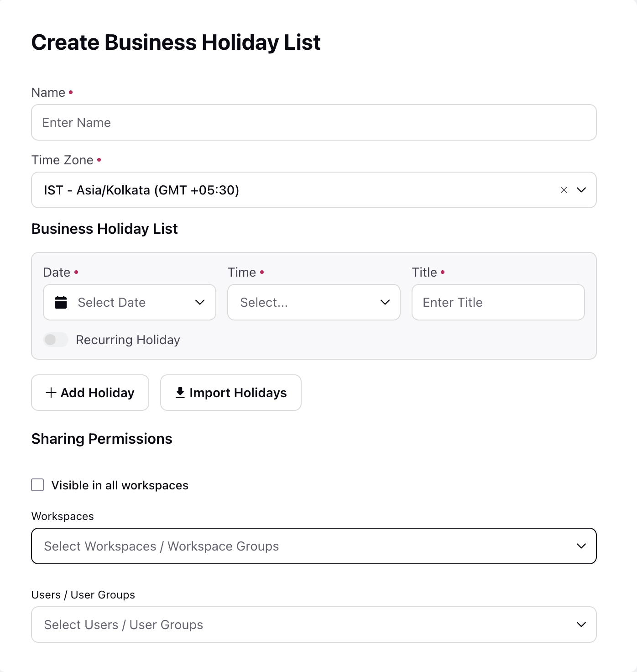Click the download icon on Import Holidays
The width and height of the screenshot is (637, 672).
pyautogui.click(x=180, y=393)
